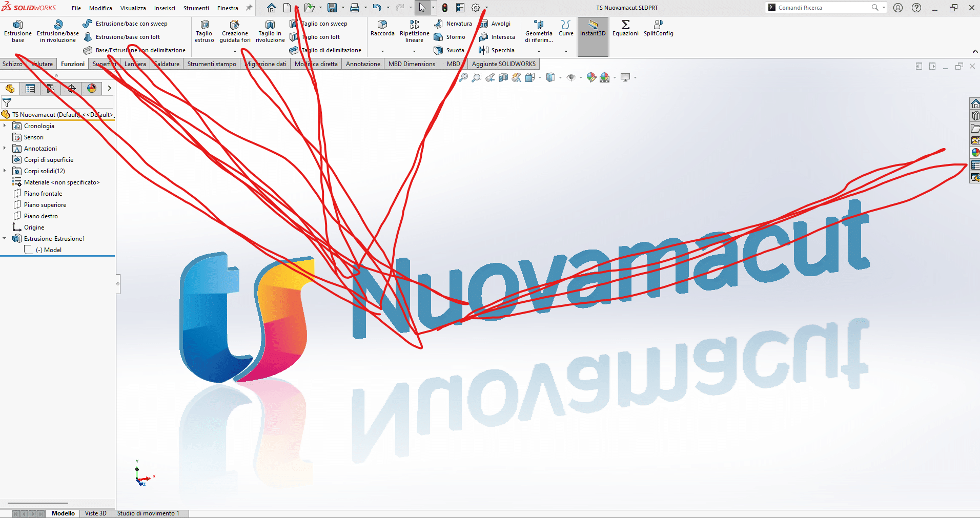
Task: Pin the menu bar with pushpin
Action: (249, 8)
